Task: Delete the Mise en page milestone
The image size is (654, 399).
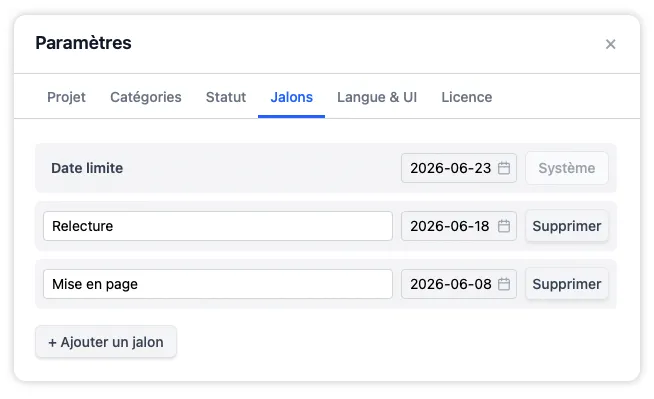Action: pos(566,284)
